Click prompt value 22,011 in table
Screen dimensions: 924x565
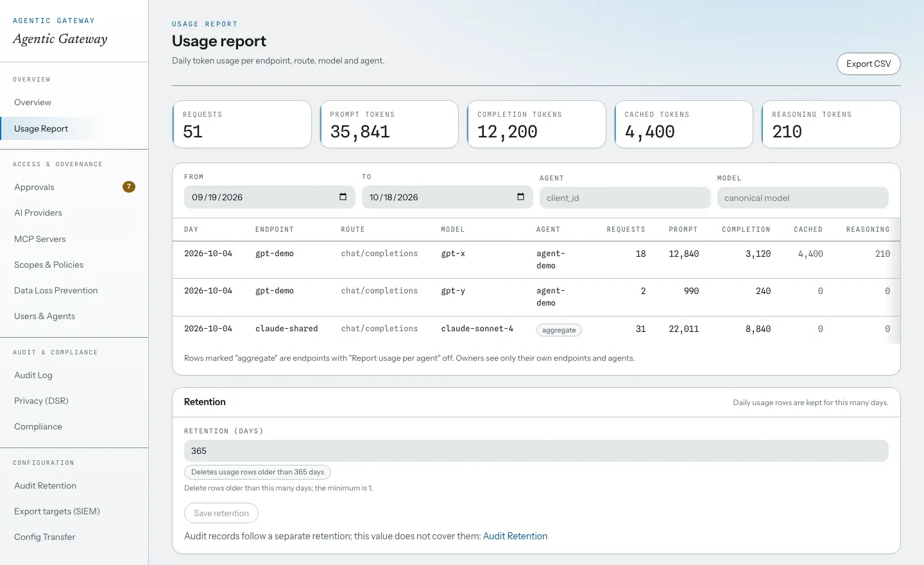(x=684, y=329)
